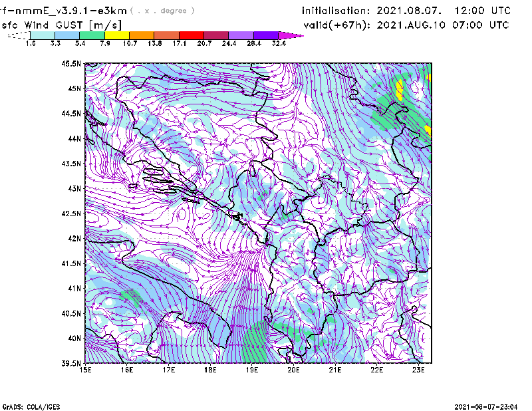This screenshot has width=532, height=411.
Task: Click the '44N' latitude label
Action: (74, 138)
